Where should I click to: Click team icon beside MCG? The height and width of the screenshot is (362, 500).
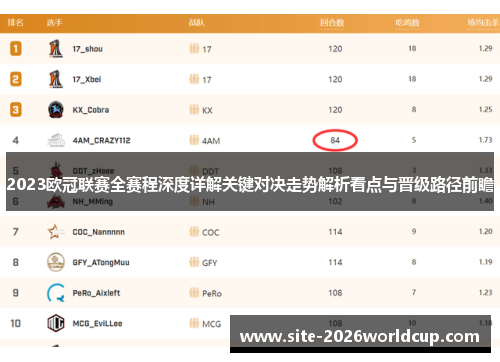pyautogui.click(x=194, y=323)
